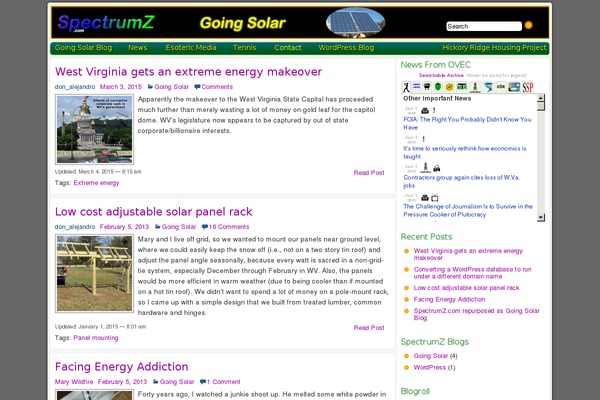Select the blue swirl icon tab

[488, 87]
